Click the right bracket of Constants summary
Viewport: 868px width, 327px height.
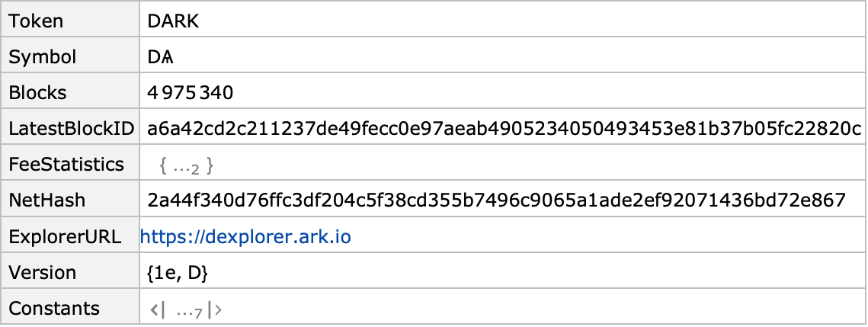(216, 309)
